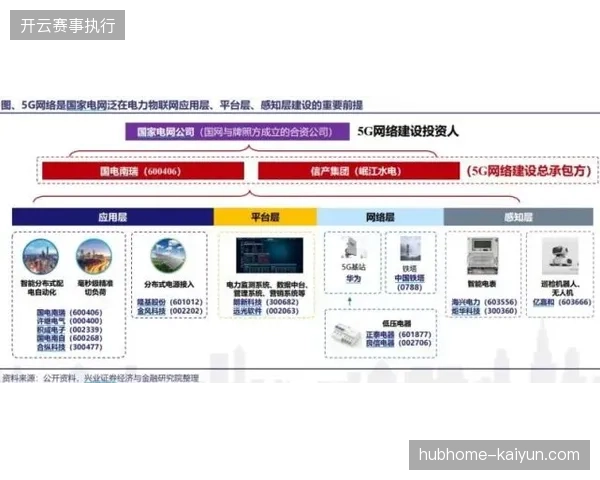This screenshot has width=600, height=480.
Task: Click the red 信产集团 (岷江水电) banner
Action: tap(359, 171)
